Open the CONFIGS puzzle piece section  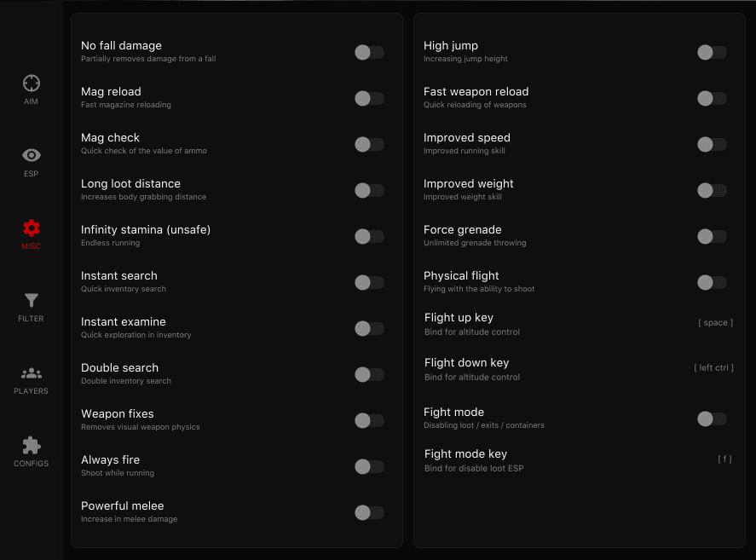coord(32,452)
